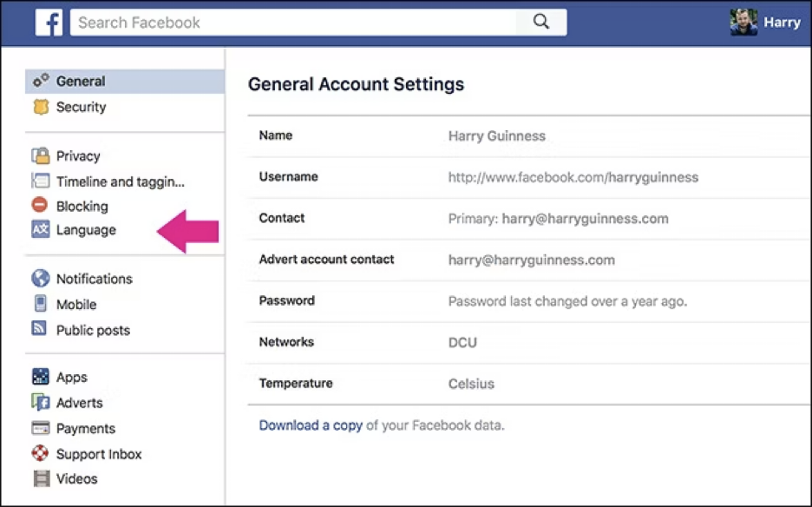
Task: Click the Download a copy link
Action: pyautogui.click(x=311, y=425)
